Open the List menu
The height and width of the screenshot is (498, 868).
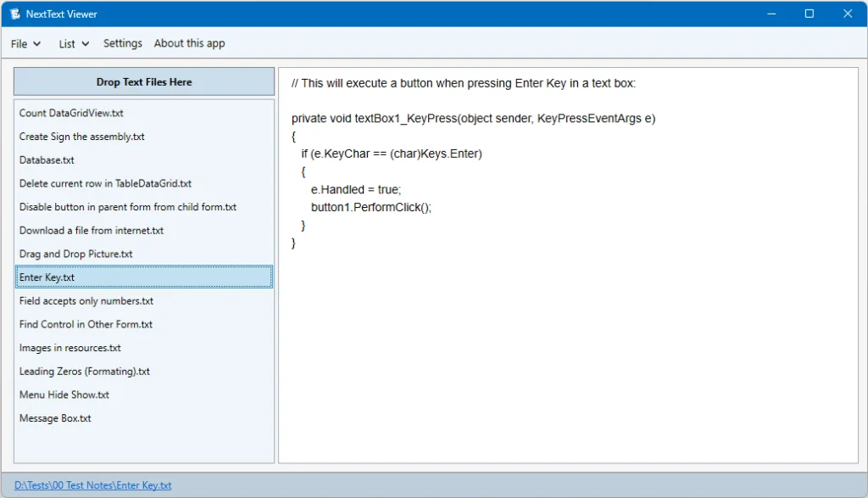point(66,43)
